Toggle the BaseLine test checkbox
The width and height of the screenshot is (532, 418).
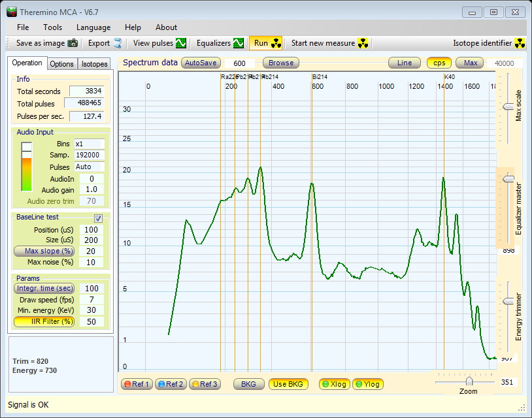click(98, 218)
